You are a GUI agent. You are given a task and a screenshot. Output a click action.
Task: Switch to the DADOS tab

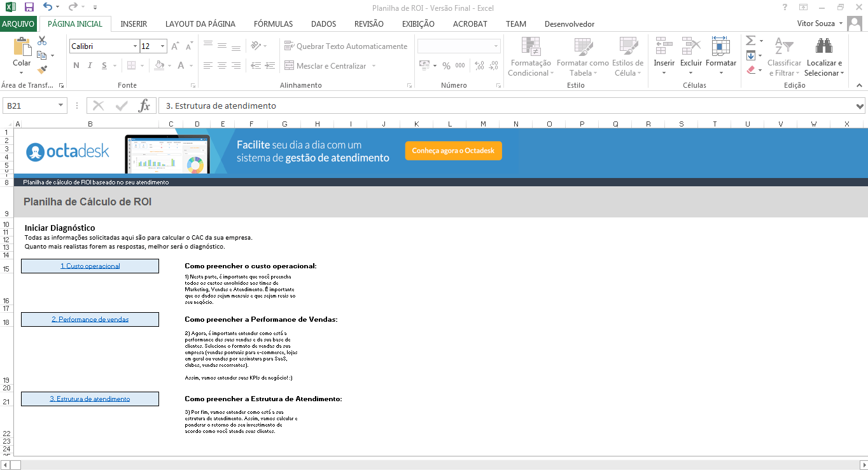[x=323, y=24]
